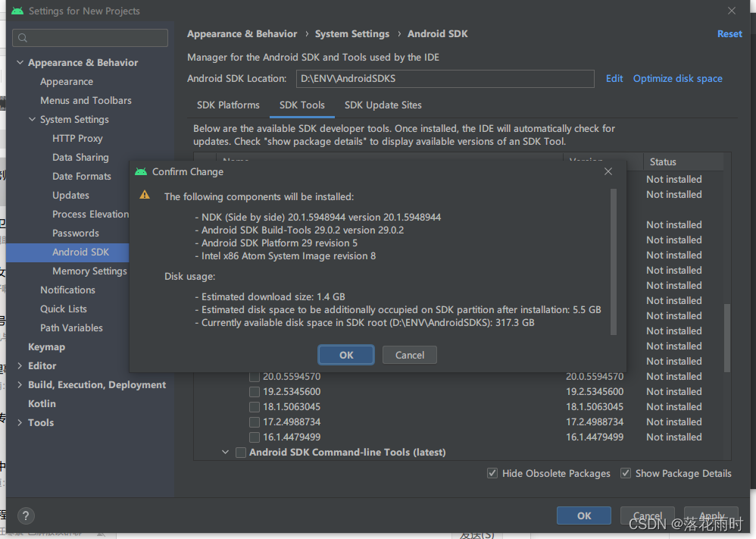Click the Confirm Change dialog scrollbar
This screenshot has width=756, height=539.
614,262
